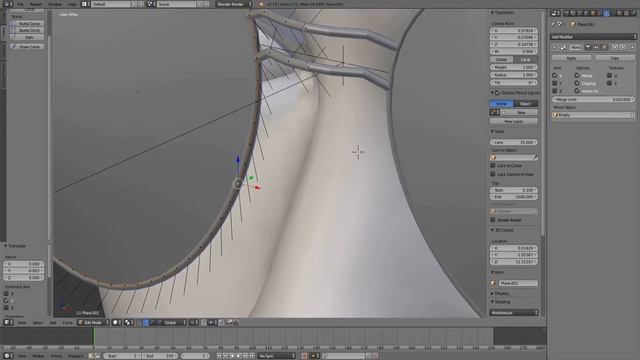Click the OpenGL render image icon
Image resolution: width=640 pixels, height=360 pixels.
(x=230, y=322)
